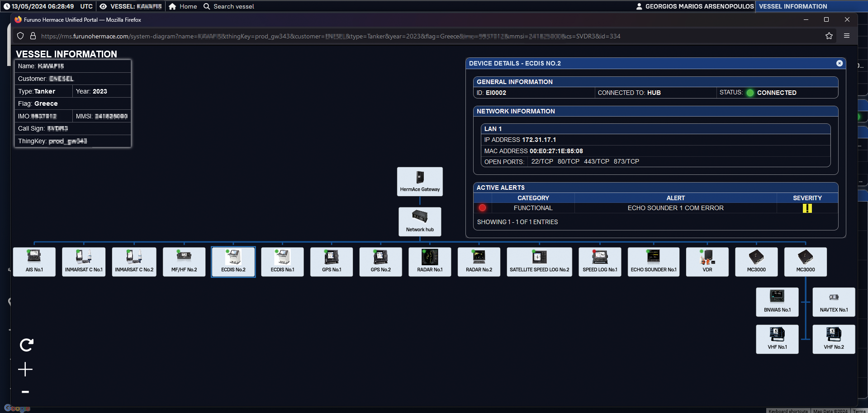Select MC3000 tile next to VDR

756,262
